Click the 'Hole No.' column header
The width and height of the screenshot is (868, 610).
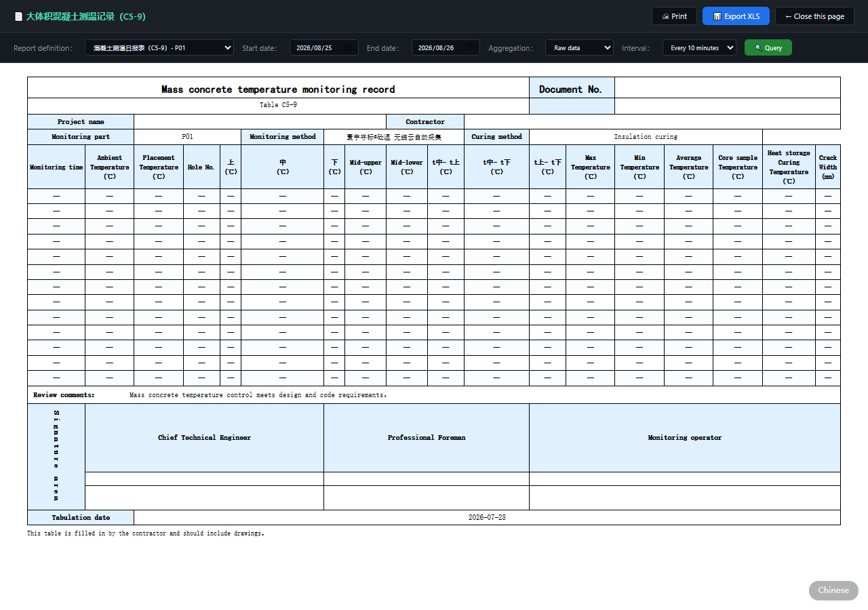click(201, 167)
